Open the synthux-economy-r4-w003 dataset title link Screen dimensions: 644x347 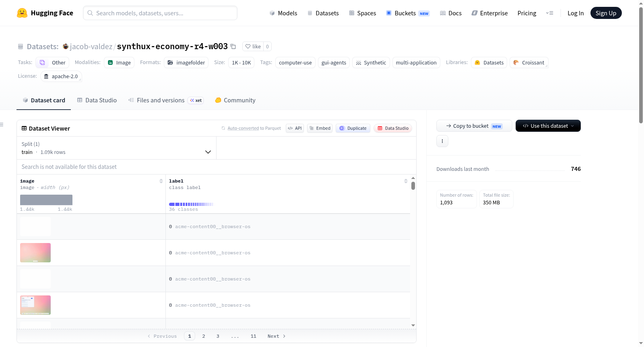pyautogui.click(x=172, y=46)
